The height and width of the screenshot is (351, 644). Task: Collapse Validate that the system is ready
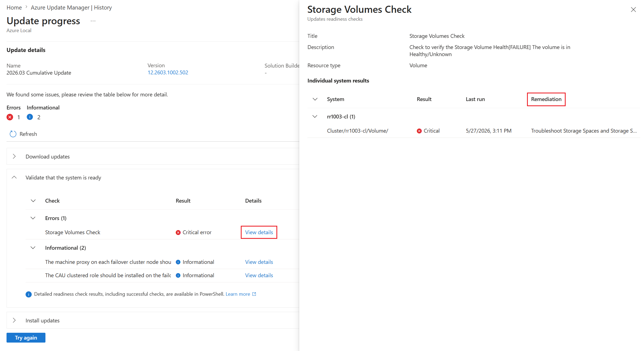click(x=14, y=177)
